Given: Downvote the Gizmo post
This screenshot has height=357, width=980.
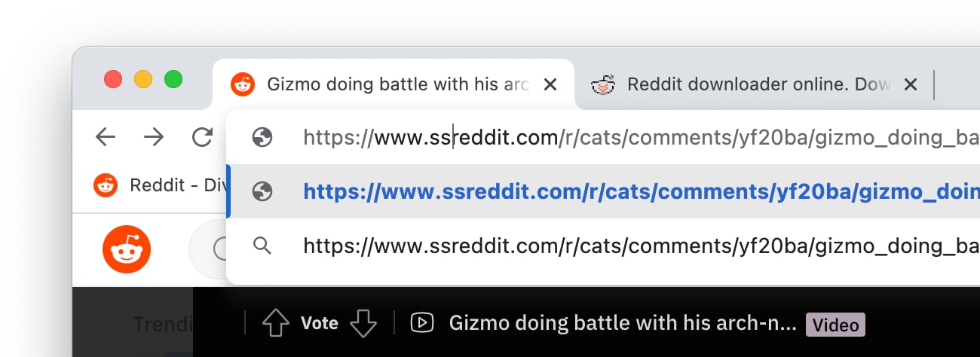Looking at the screenshot, I should (363, 323).
